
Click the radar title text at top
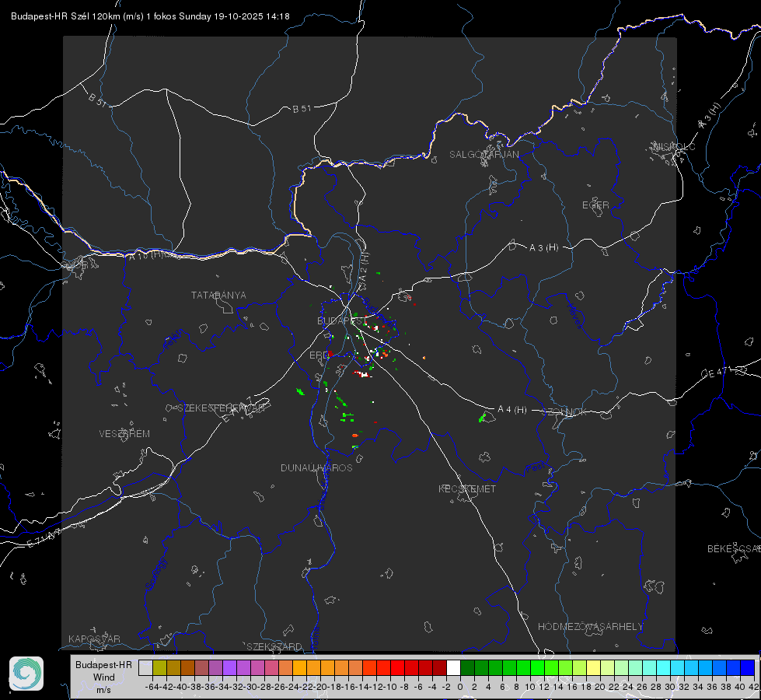coord(150,16)
